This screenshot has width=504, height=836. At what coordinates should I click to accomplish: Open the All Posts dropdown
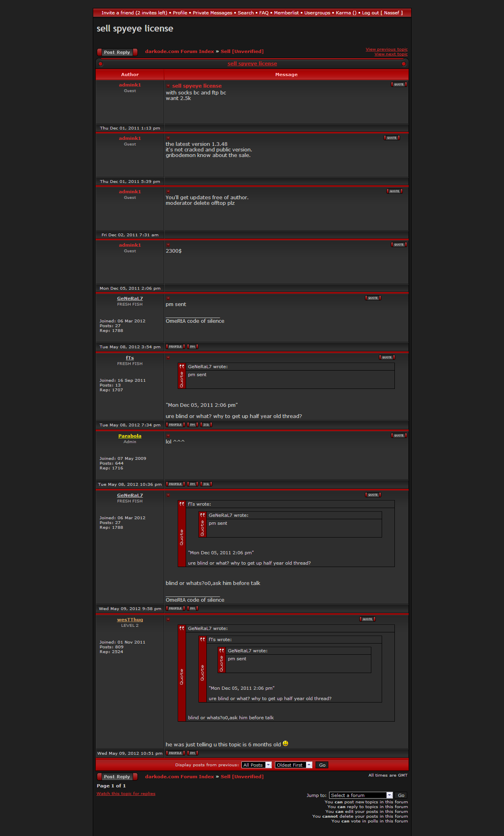click(257, 765)
